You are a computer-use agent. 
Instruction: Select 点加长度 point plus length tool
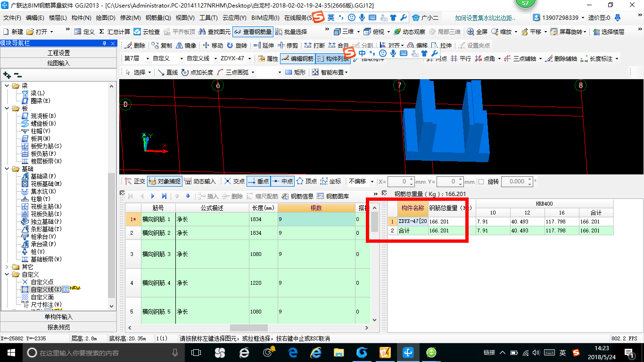tap(197, 72)
